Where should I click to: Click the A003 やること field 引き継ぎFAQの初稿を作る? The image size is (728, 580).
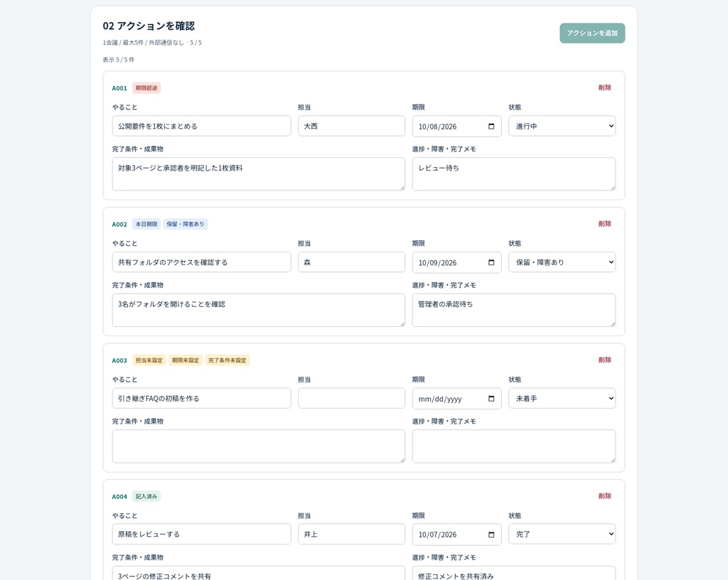[201, 399]
